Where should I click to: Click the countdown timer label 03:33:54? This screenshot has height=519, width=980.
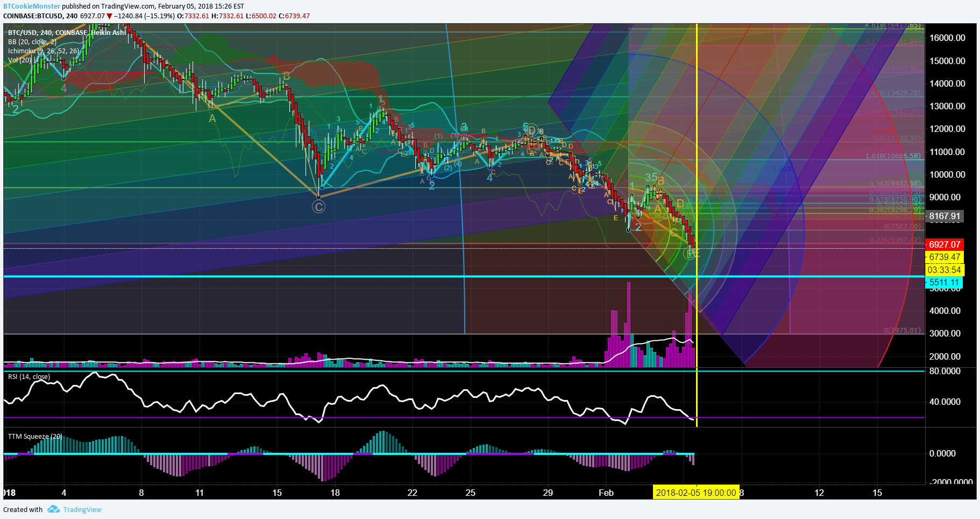click(x=945, y=270)
